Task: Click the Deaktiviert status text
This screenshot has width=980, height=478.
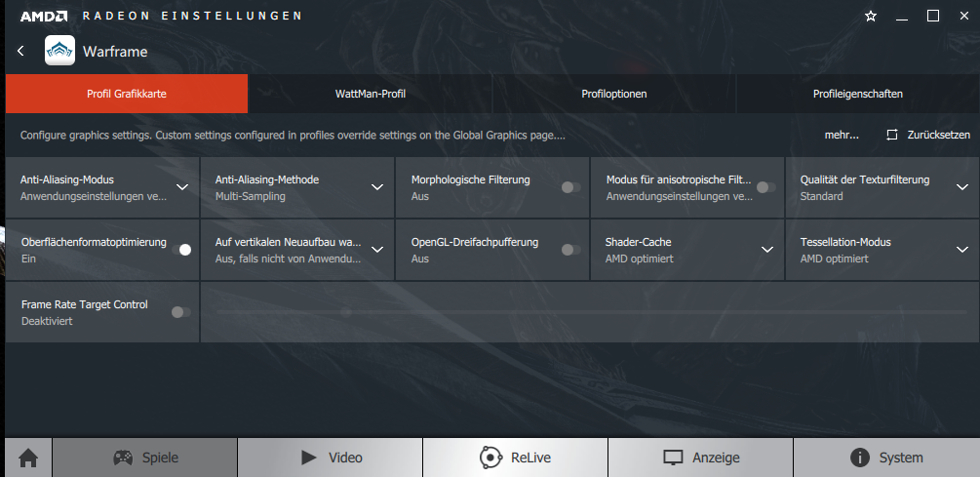Action: 47,321
